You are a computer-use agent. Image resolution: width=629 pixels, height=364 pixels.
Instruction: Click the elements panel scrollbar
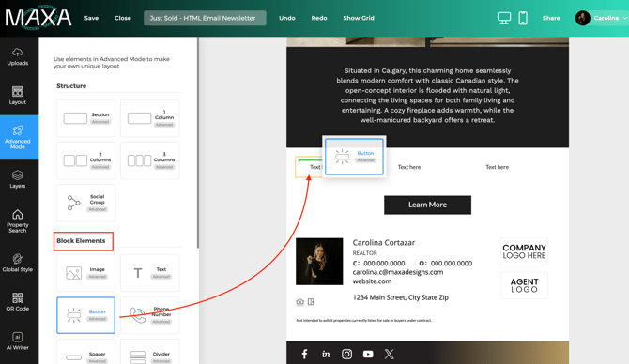(x=198, y=143)
